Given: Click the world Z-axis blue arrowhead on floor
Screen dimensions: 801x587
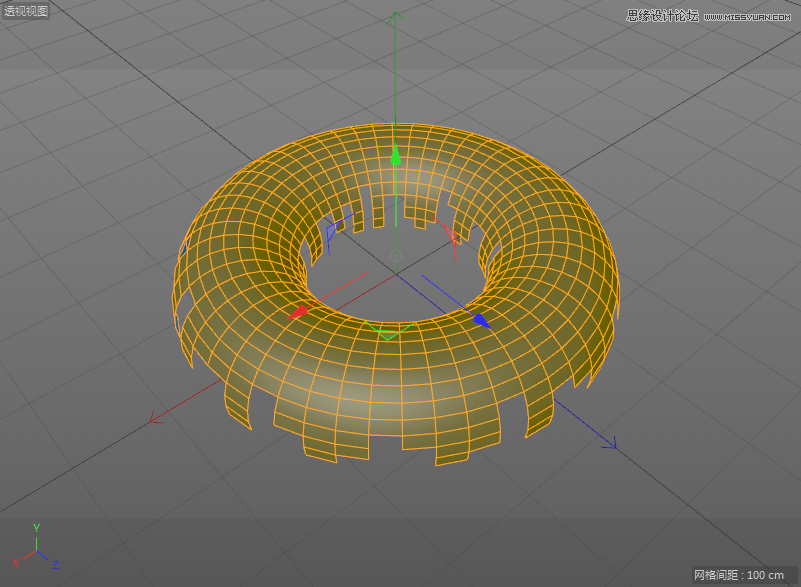Looking at the screenshot, I should tap(608, 442).
